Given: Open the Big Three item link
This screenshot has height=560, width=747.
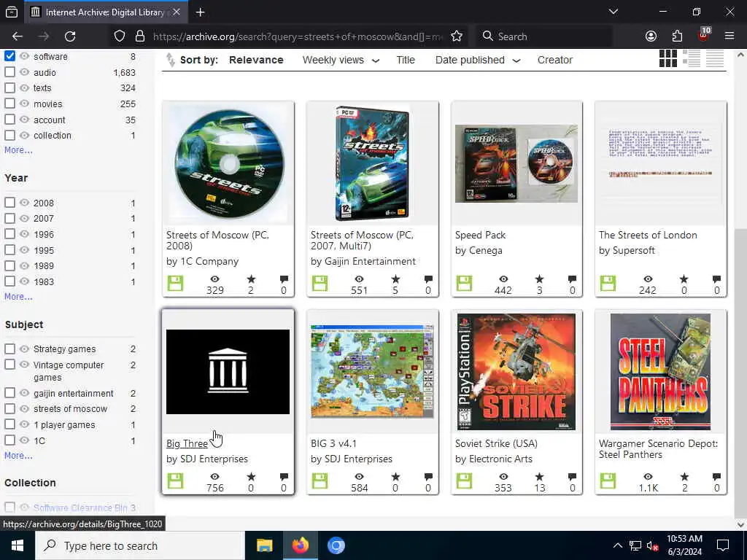Looking at the screenshot, I should pyautogui.click(x=187, y=443).
